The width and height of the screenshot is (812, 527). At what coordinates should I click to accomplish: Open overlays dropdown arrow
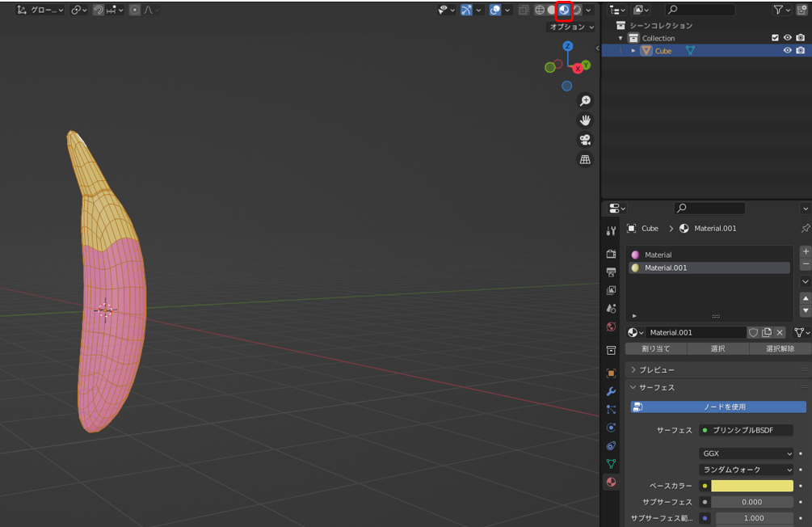click(x=507, y=10)
